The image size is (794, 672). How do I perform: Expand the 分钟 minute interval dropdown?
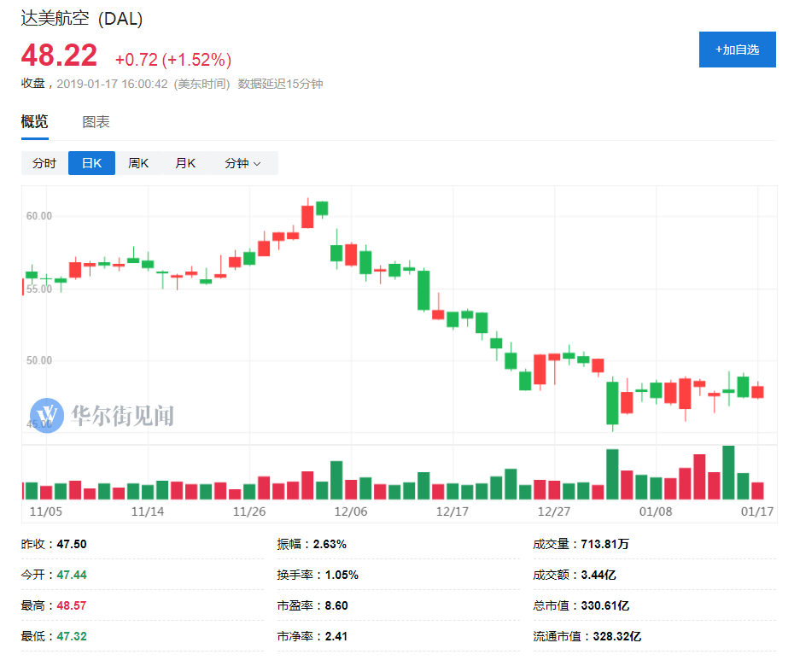(243, 163)
